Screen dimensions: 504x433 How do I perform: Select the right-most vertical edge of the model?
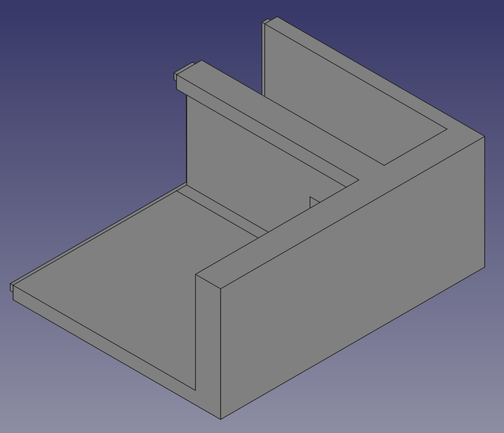coord(485,202)
